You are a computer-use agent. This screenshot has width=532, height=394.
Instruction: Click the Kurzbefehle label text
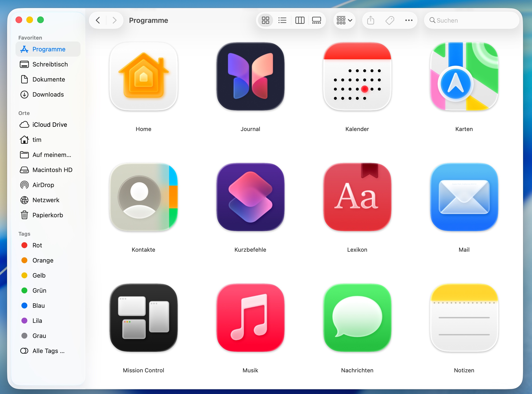coord(250,250)
